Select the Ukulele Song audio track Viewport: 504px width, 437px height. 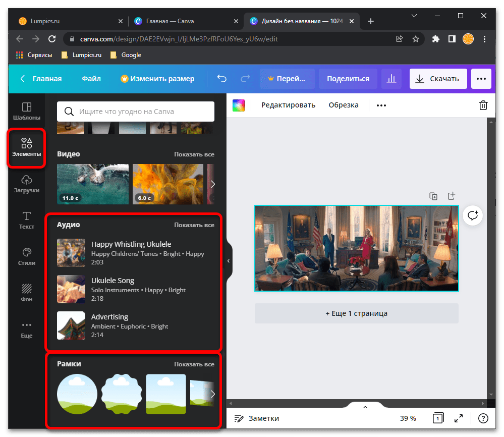(x=135, y=289)
